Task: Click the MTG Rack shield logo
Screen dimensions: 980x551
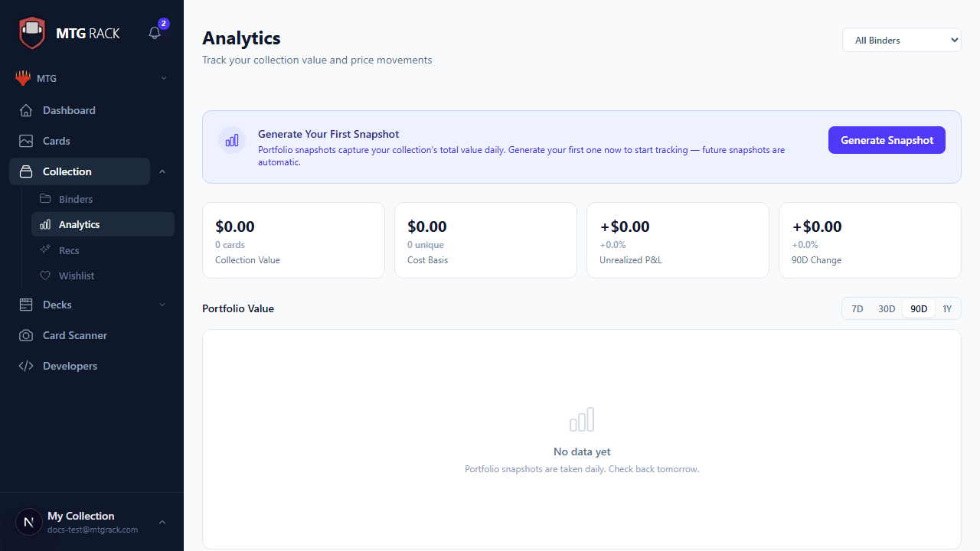Action: click(32, 32)
